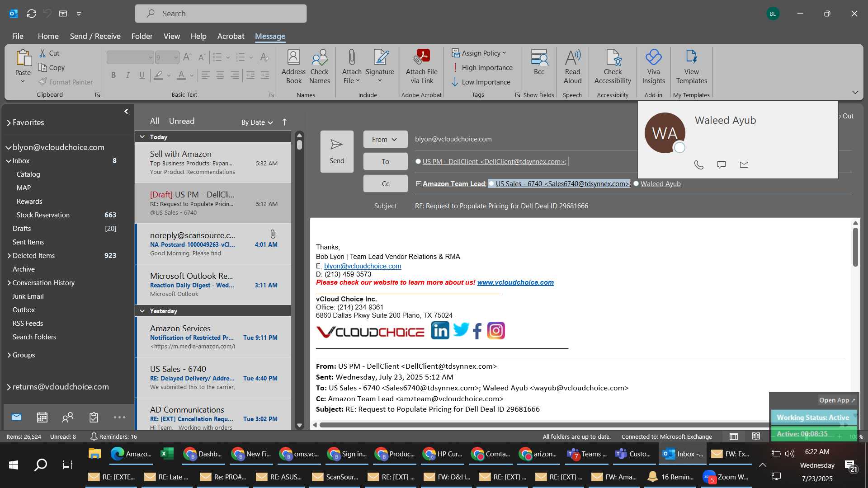Expand the Deleted Items folder
Viewport: 868px width, 488px height.
click(9, 256)
